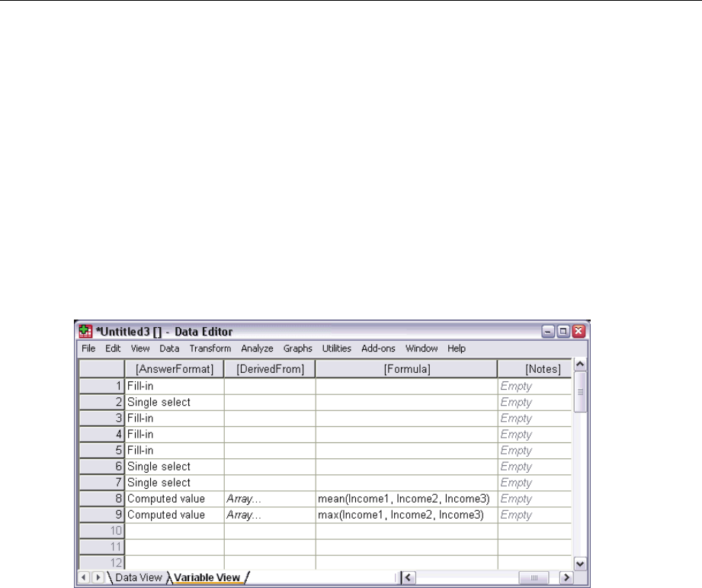Minimize the Data Editor window
The height and width of the screenshot is (588, 702).
(x=548, y=332)
